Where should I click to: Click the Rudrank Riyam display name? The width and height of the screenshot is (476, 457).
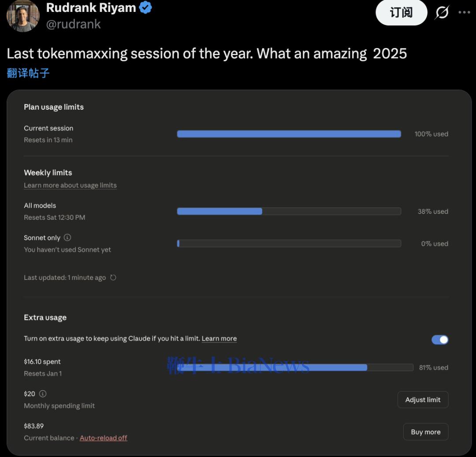coord(91,7)
